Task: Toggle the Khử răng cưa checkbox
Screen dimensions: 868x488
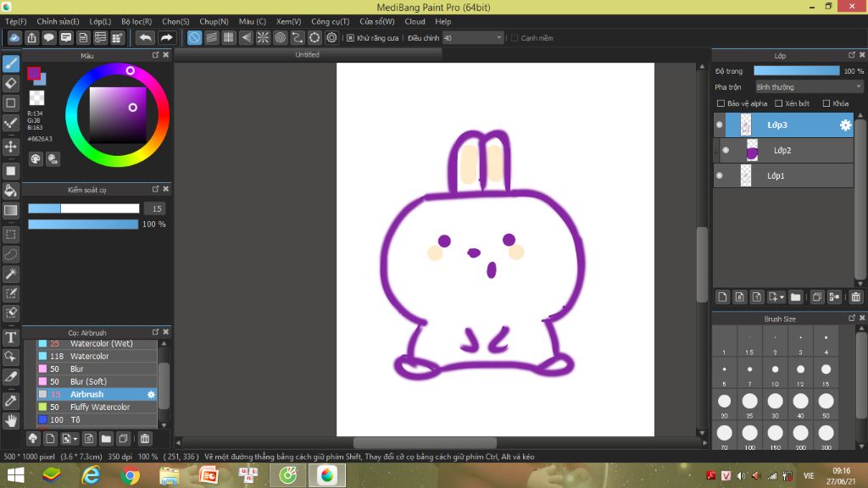Action: point(350,38)
